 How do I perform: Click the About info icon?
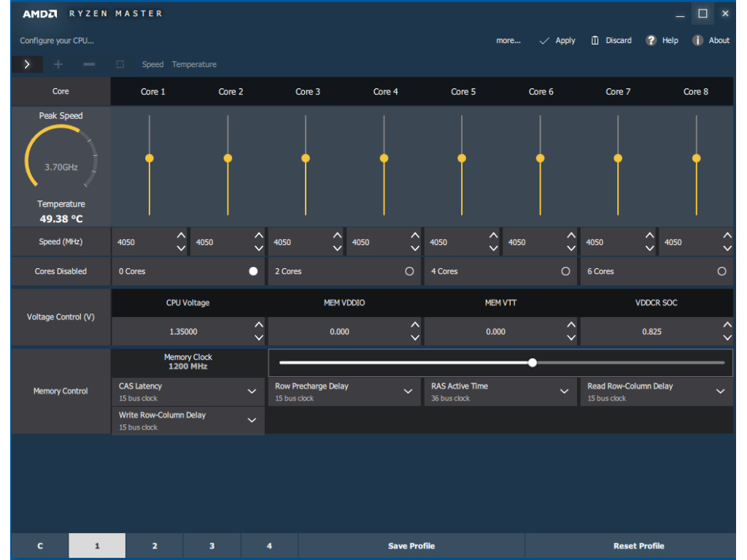coord(697,41)
